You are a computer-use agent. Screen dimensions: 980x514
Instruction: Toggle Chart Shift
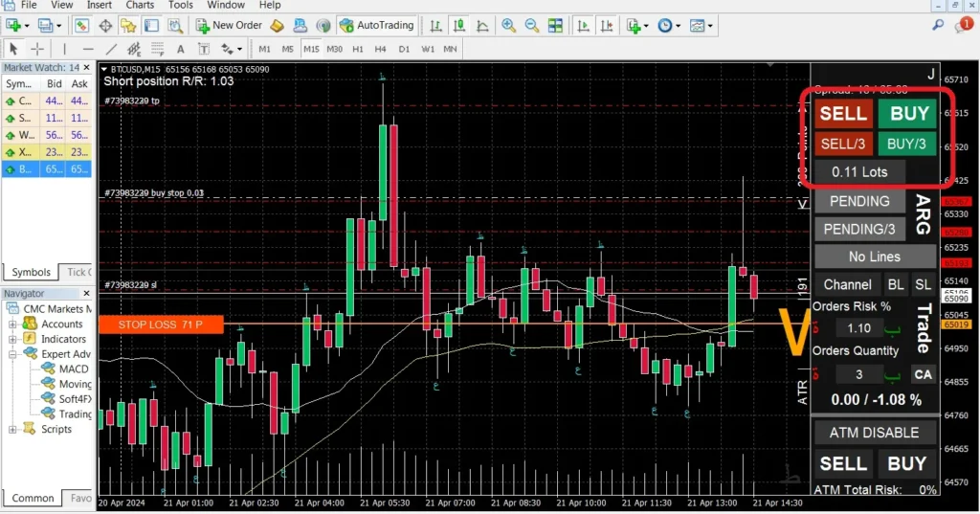[x=606, y=26]
